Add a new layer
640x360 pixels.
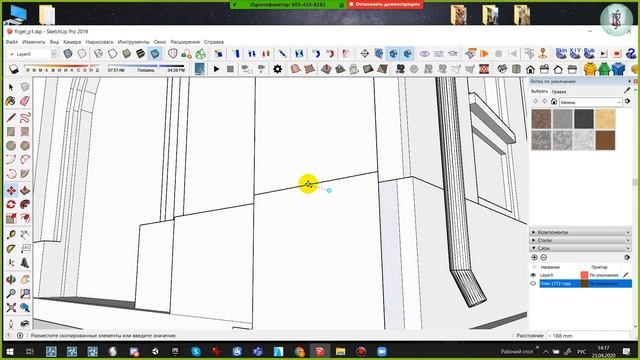click(x=534, y=257)
